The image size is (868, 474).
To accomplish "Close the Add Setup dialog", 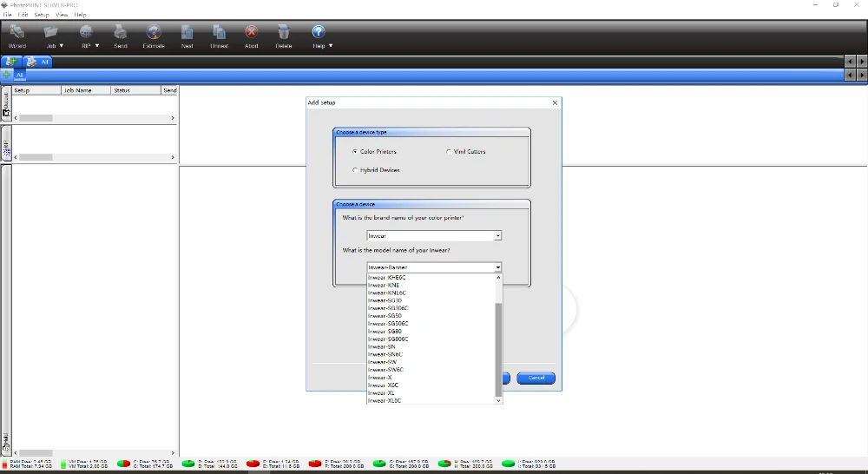I will click(555, 103).
